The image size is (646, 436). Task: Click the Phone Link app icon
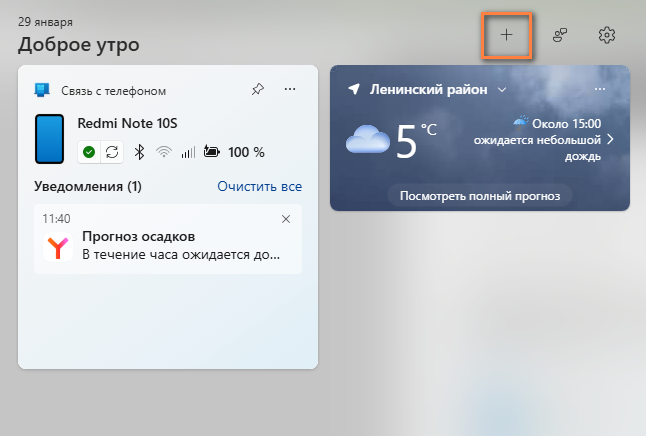click(x=42, y=90)
